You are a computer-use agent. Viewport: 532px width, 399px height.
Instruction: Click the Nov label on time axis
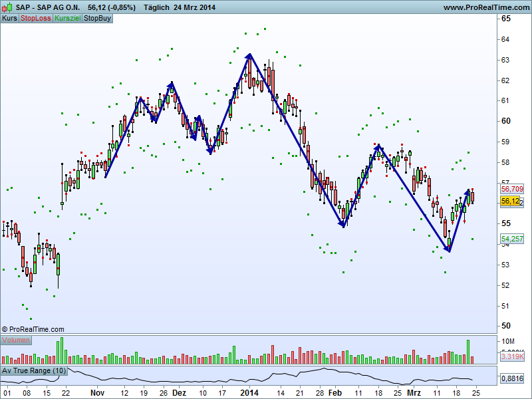pyautogui.click(x=97, y=393)
